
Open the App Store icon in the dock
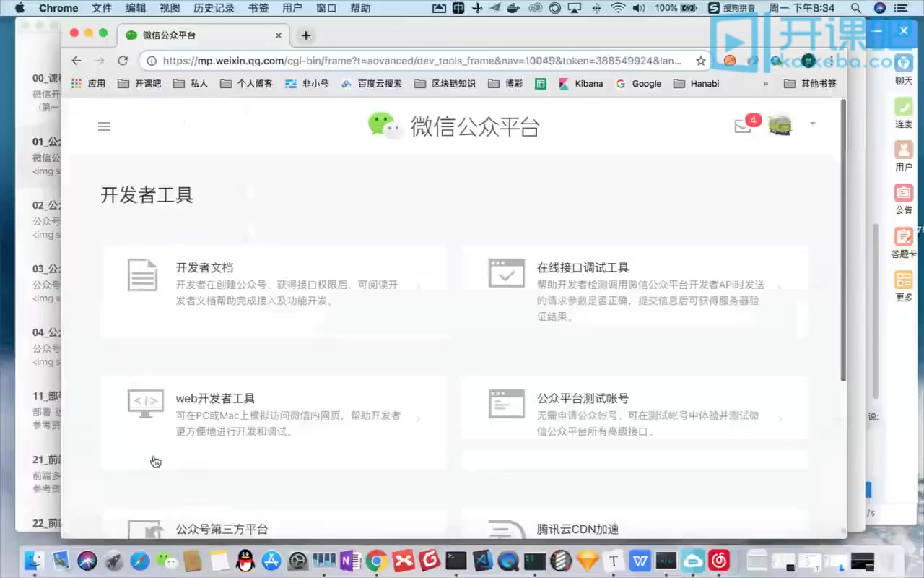click(x=271, y=560)
